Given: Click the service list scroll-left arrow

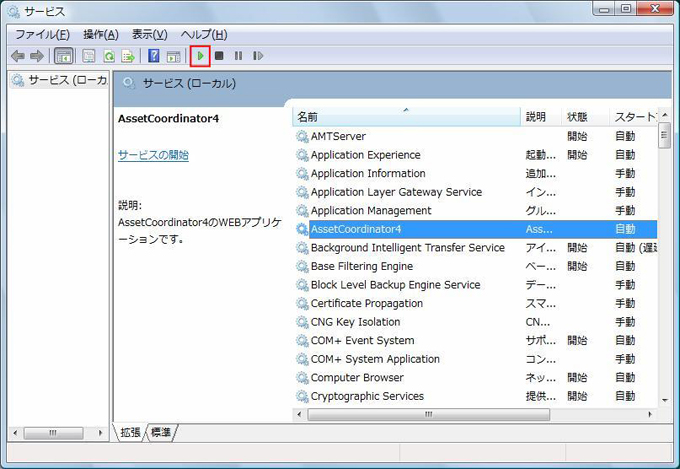Looking at the screenshot, I should 299,415.
